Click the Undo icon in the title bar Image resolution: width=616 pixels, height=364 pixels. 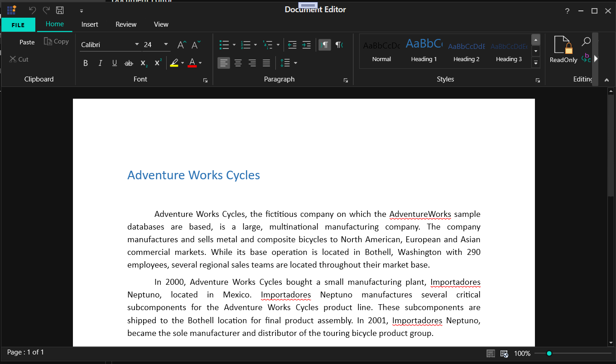[x=32, y=10]
